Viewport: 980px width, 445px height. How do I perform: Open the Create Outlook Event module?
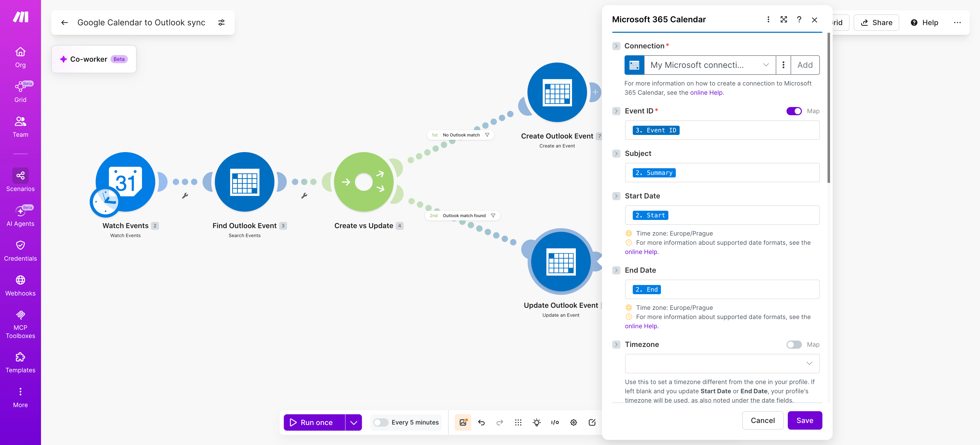pos(557,92)
